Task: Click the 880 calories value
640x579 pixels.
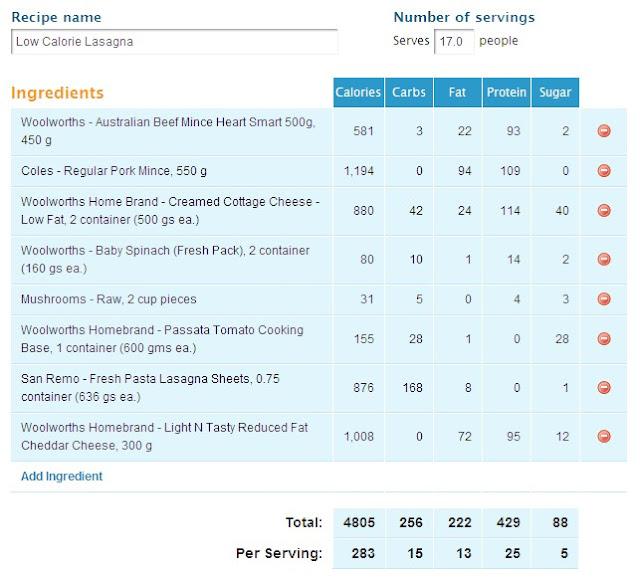Action: (x=363, y=211)
